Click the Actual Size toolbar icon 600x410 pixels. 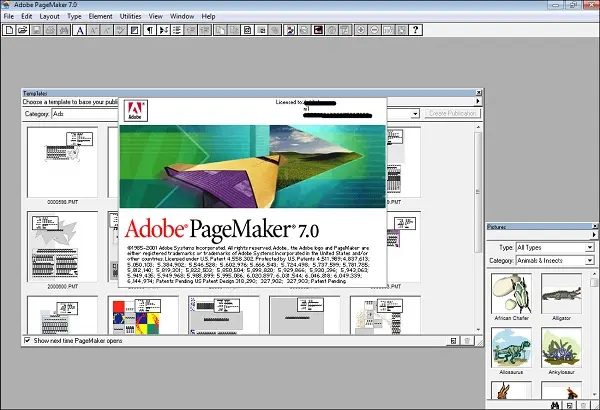coord(388,30)
